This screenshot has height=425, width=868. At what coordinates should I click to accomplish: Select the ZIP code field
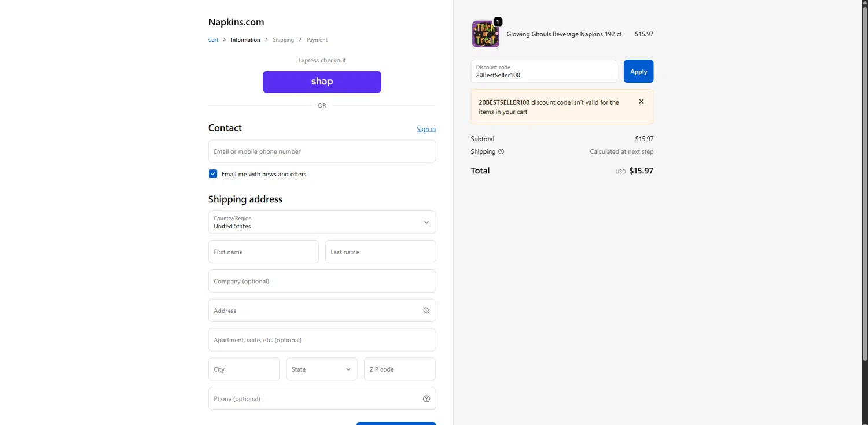click(399, 369)
